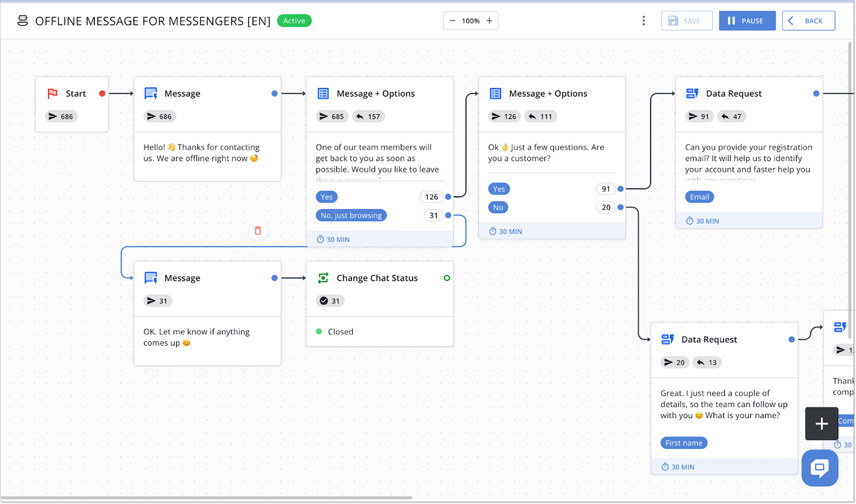Click the 111 replies counter badge
This screenshot has width=856, height=504.
click(541, 117)
